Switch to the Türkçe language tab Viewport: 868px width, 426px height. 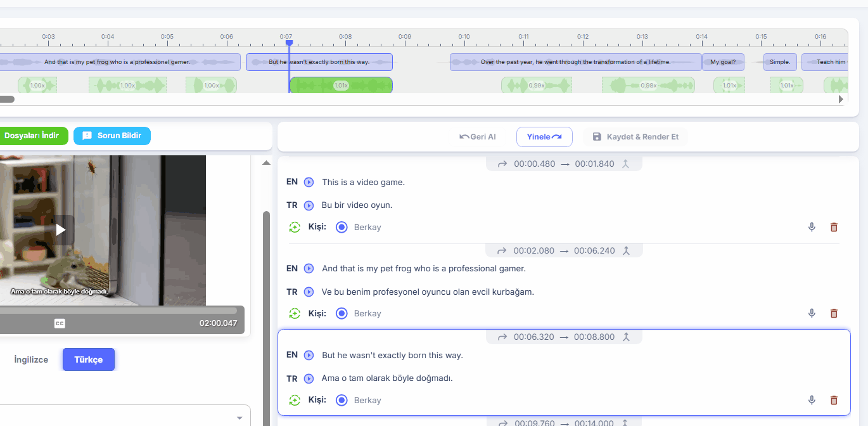[x=88, y=359]
